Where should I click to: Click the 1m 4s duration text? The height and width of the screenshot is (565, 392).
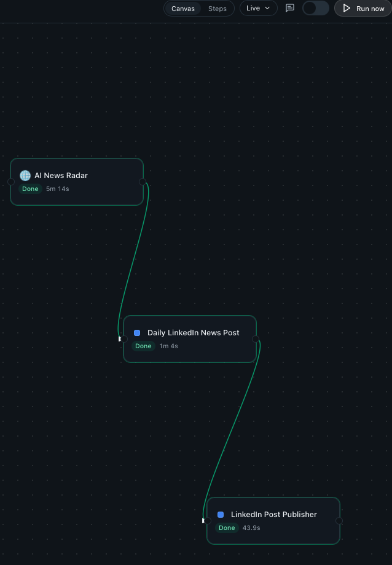click(169, 346)
